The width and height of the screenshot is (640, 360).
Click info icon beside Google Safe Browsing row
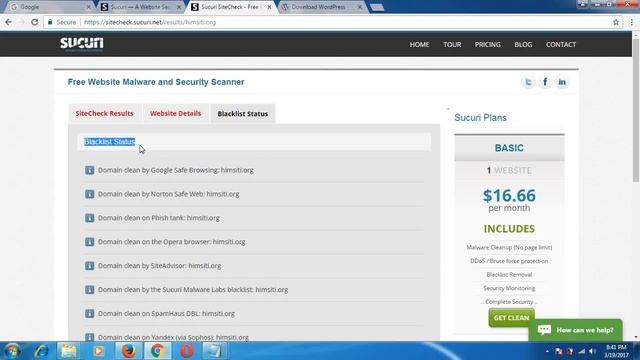pos(89,170)
